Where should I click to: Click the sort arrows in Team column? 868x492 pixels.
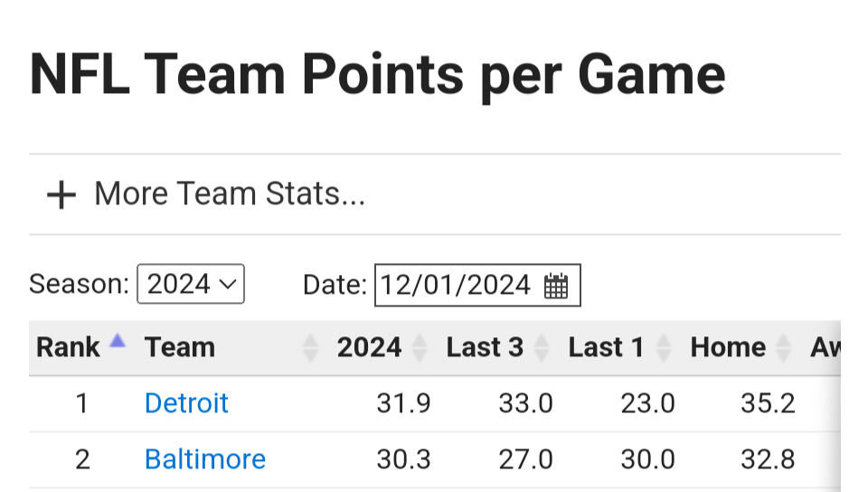[310, 347]
